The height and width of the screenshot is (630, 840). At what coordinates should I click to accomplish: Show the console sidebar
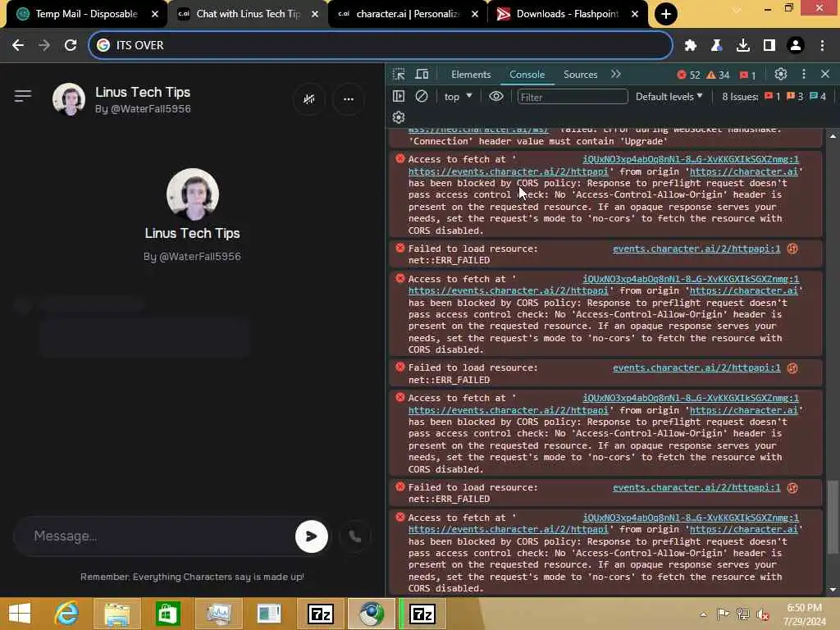[399, 97]
